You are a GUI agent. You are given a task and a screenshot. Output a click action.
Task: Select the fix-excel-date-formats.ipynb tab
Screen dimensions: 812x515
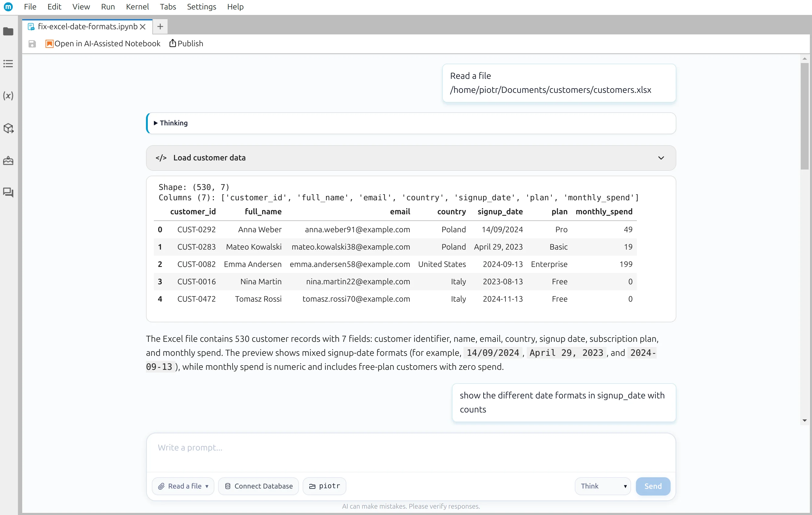(x=88, y=27)
